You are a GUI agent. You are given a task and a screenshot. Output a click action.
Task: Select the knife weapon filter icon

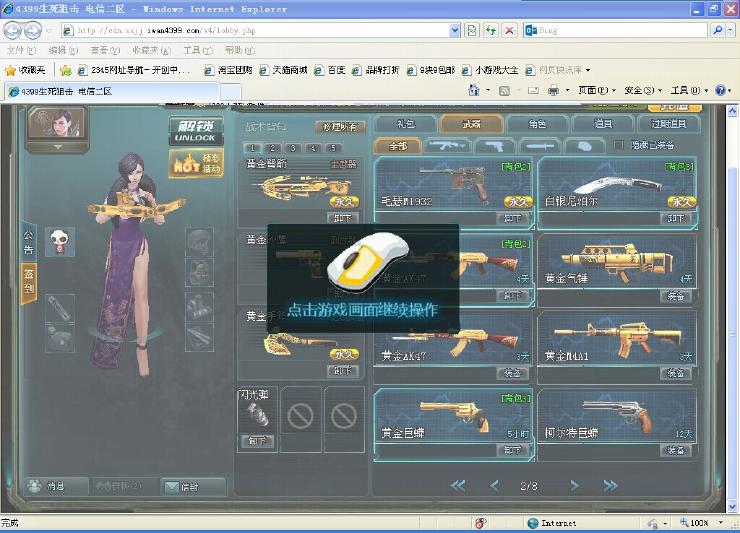pos(539,146)
